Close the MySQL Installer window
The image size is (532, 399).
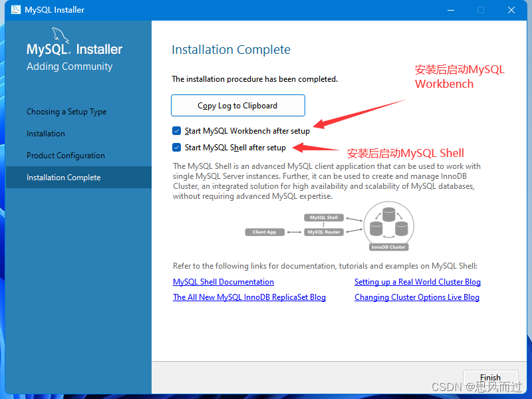click(511, 10)
